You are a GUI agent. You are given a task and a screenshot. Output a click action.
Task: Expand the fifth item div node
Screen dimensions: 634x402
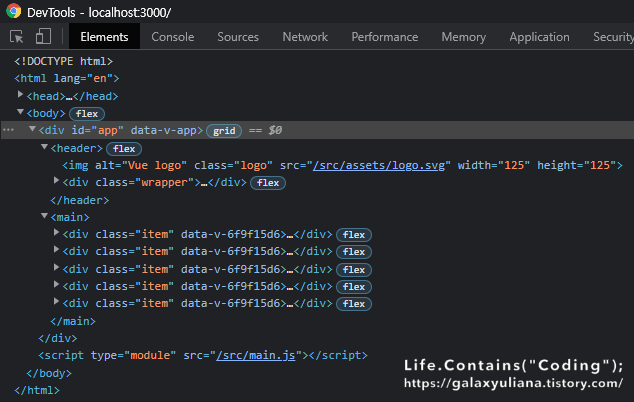pyautogui.click(x=57, y=301)
